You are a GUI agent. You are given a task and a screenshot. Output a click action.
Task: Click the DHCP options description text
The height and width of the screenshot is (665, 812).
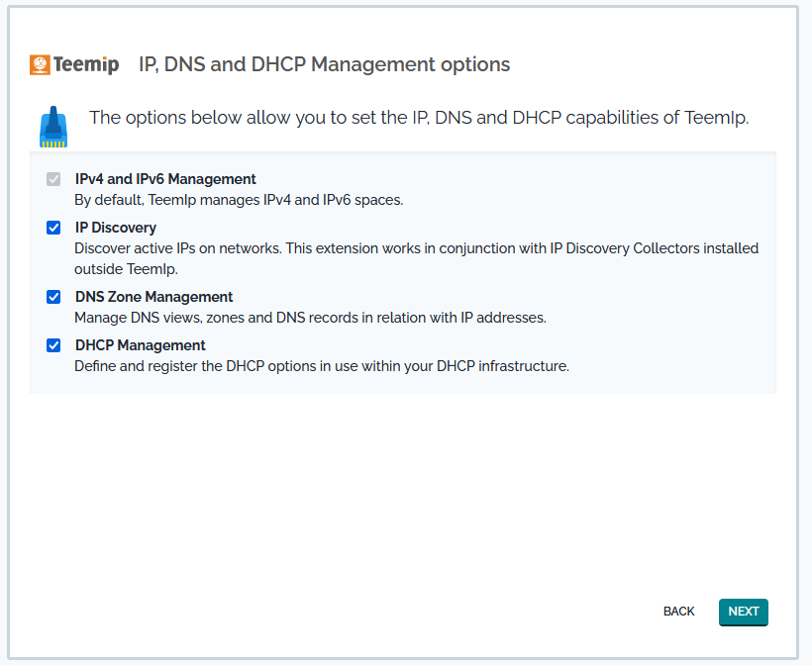tap(322, 366)
